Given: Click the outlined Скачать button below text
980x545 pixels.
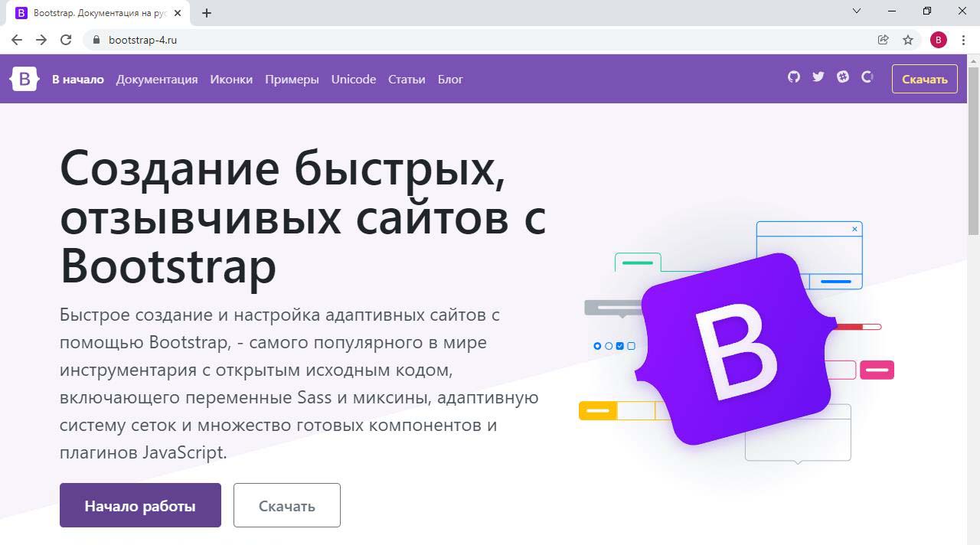Looking at the screenshot, I should [x=286, y=505].
